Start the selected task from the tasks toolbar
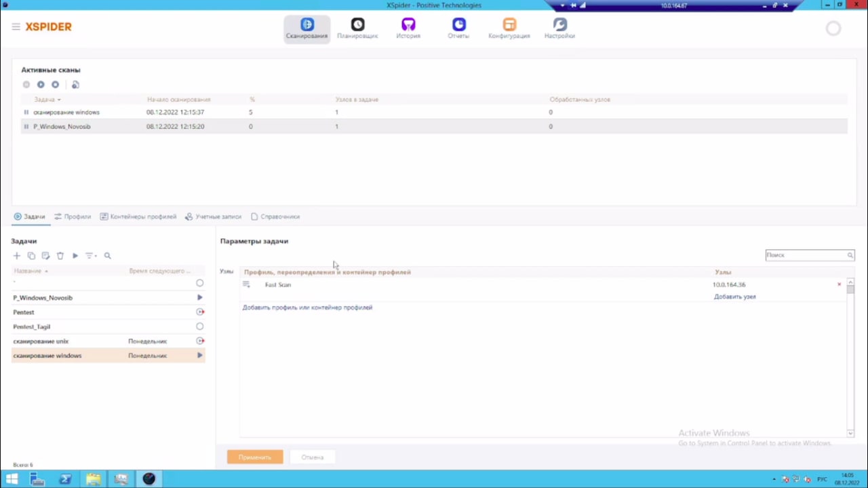 click(75, 256)
